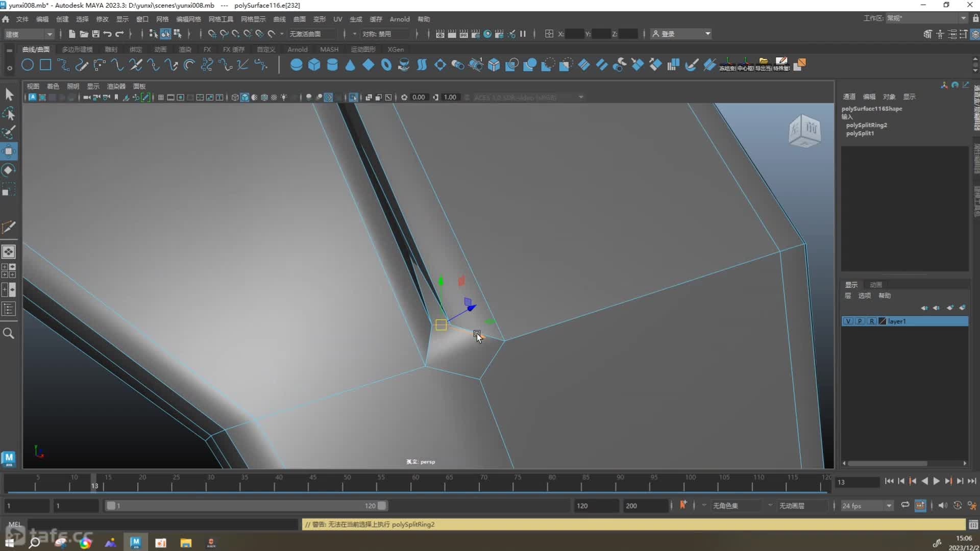This screenshot has height=551, width=980.
Task: Open the 对称: 禁用 symmetry dropdown
Action: pyautogui.click(x=385, y=34)
